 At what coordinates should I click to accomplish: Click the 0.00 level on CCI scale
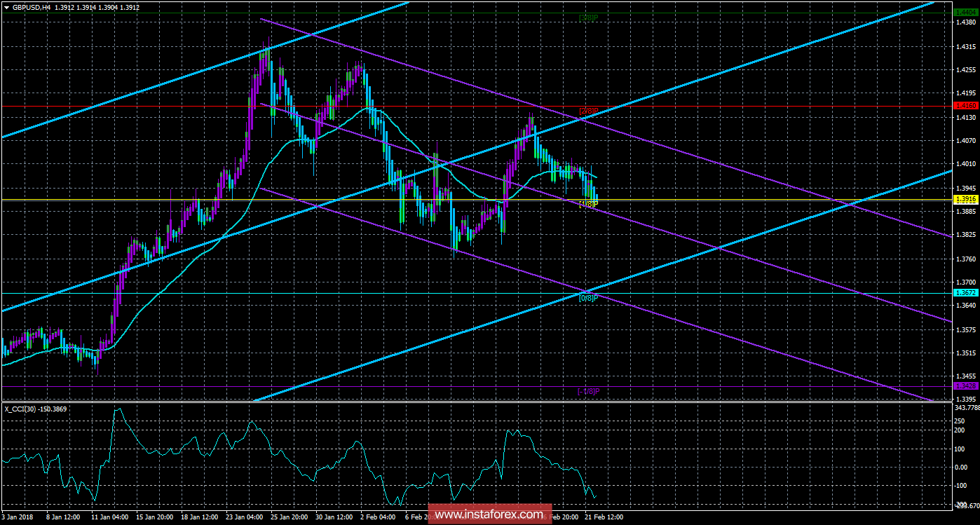[x=962, y=468]
